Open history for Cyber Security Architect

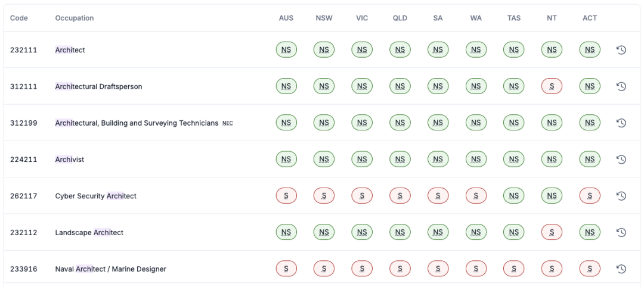pyautogui.click(x=621, y=196)
